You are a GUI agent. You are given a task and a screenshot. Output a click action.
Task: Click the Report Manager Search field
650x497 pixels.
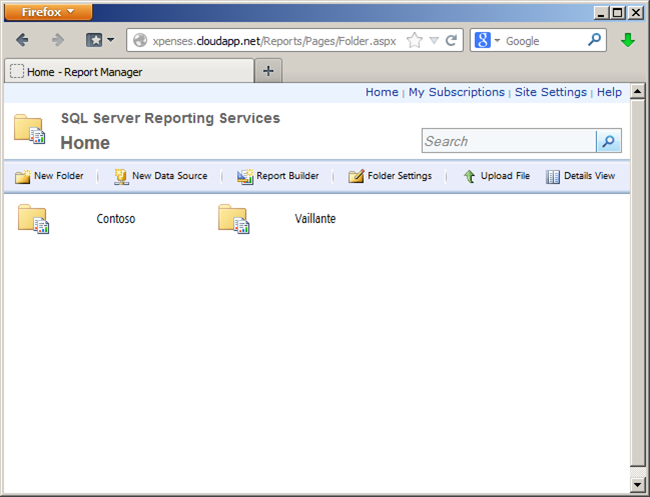pos(509,141)
